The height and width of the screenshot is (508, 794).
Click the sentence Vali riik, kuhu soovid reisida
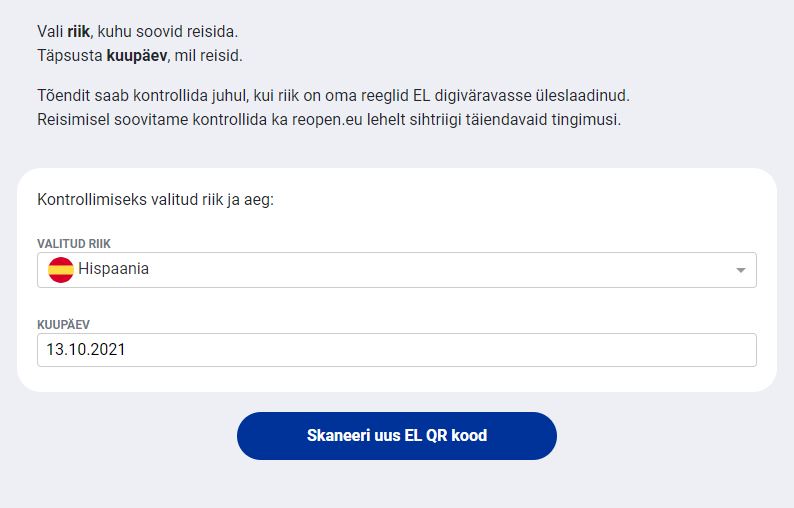(x=137, y=31)
